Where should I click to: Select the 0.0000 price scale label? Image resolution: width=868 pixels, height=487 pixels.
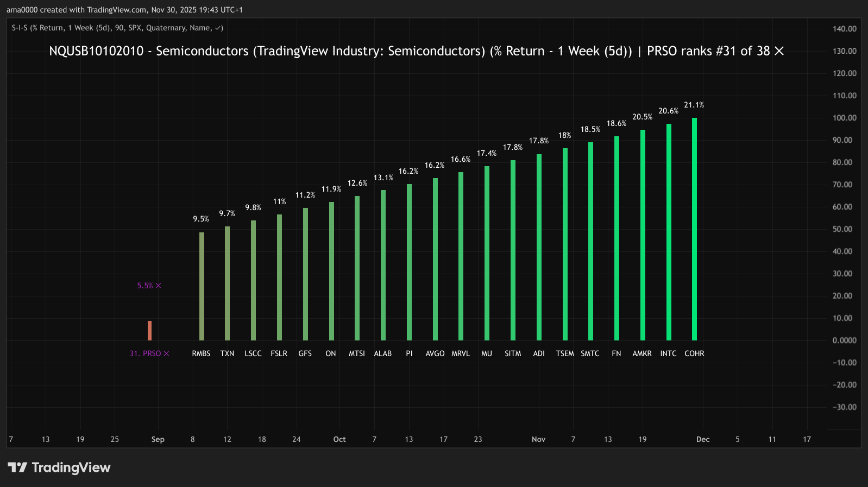[x=845, y=340]
